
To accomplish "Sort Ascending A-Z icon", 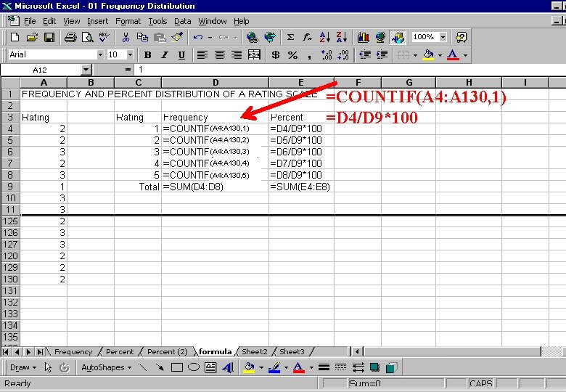I will tap(324, 37).
